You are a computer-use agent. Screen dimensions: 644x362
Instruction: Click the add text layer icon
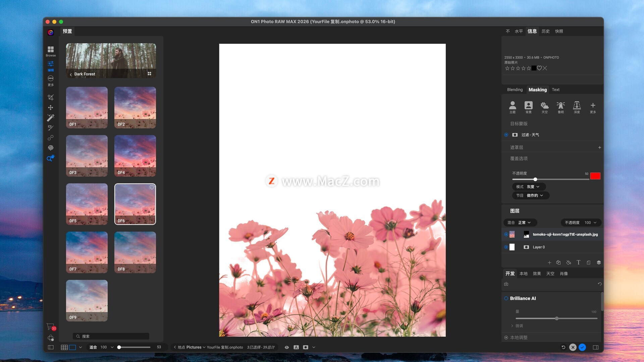coord(578,262)
